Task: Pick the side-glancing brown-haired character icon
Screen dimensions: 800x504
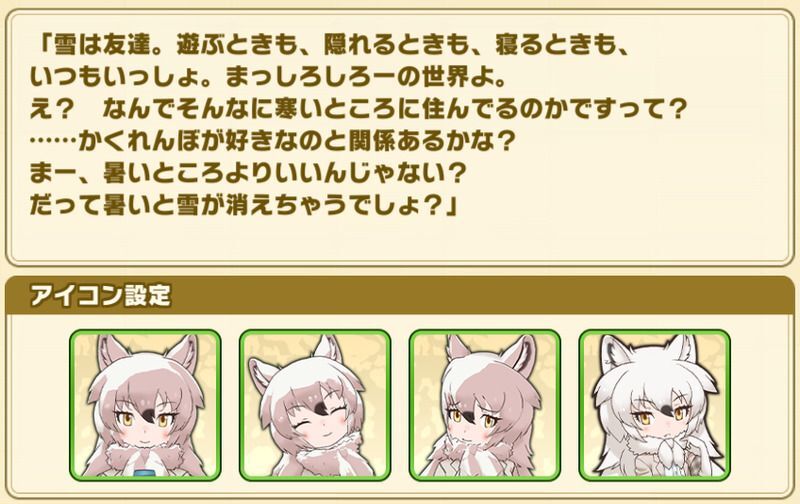Action: tap(485, 406)
